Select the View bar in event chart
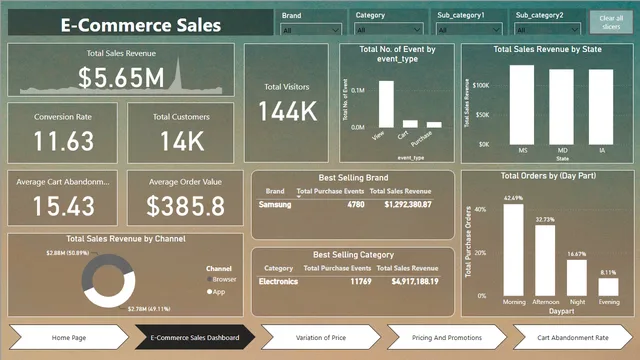The width and height of the screenshot is (640, 360). click(x=386, y=104)
